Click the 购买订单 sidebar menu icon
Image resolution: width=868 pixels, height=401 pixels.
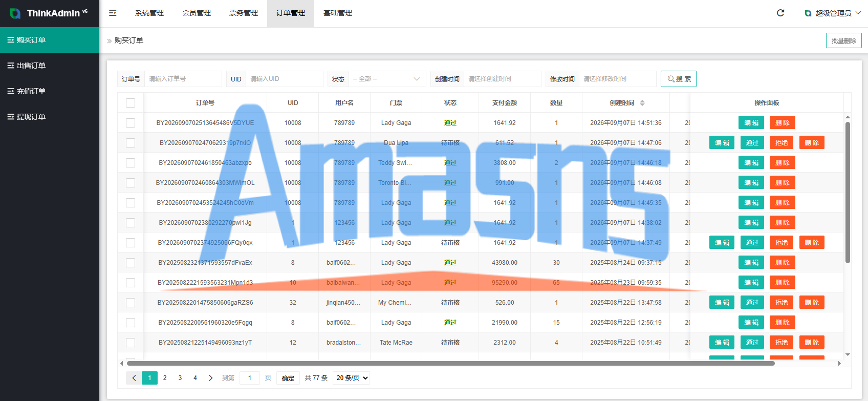(10, 40)
